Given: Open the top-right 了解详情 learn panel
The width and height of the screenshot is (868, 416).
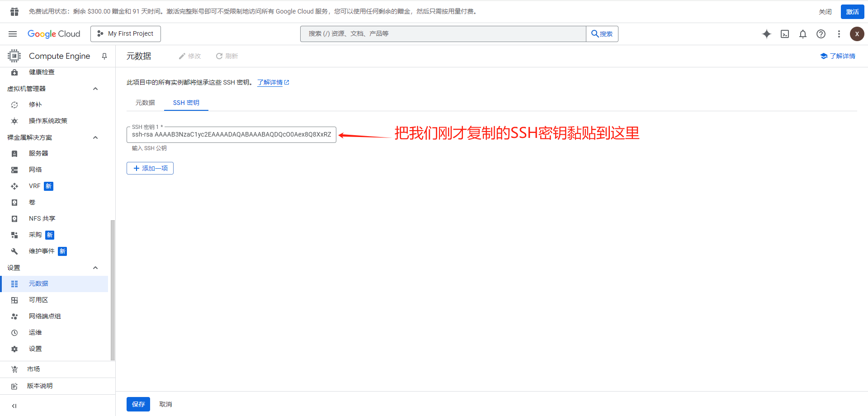Looking at the screenshot, I should 838,56.
